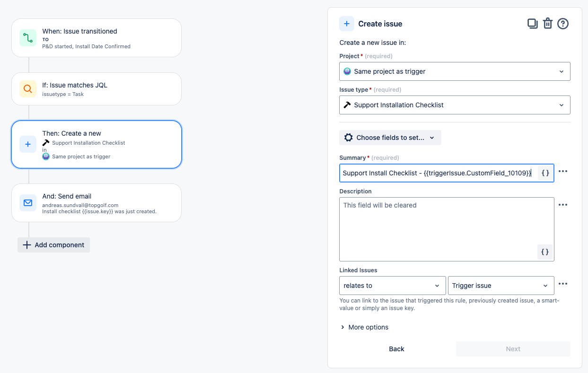
Task: Click the Issue transitioned trigger icon
Action: tap(28, 38)
